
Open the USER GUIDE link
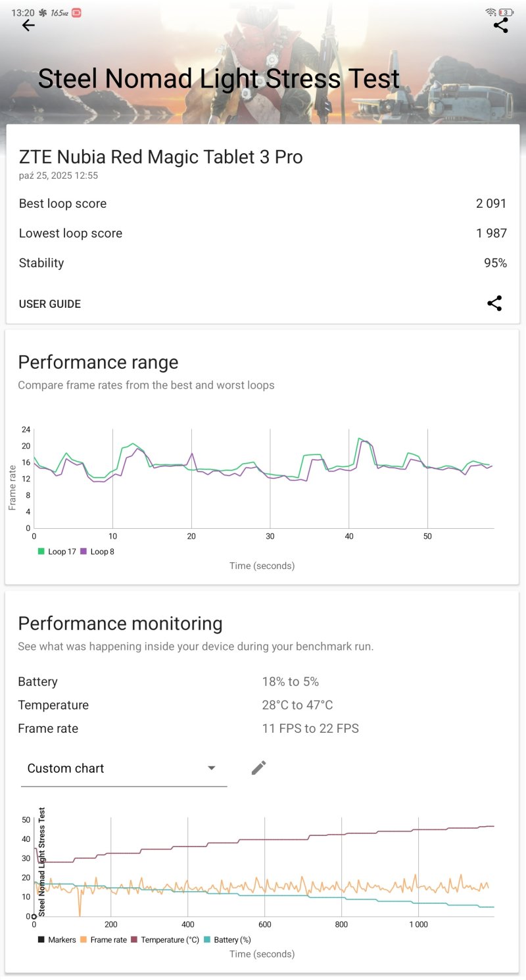point(50,304)
